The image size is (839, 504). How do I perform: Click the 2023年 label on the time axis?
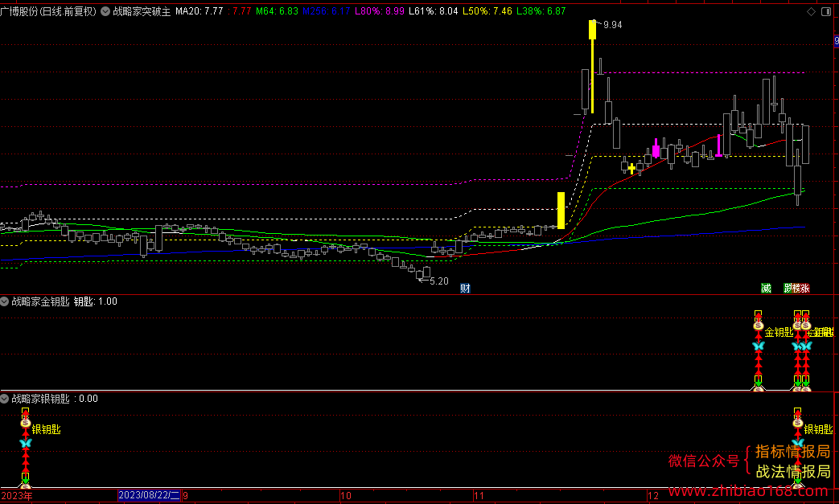pos(17,495)
